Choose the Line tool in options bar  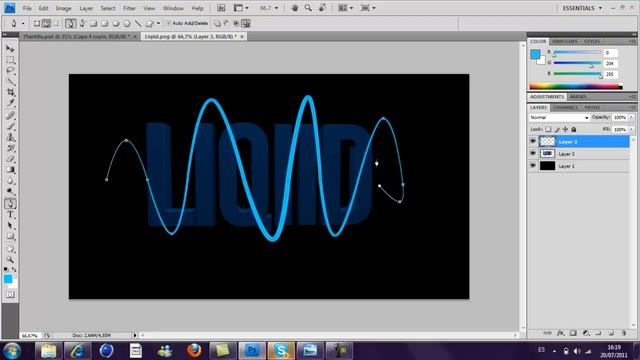(138, 24)
